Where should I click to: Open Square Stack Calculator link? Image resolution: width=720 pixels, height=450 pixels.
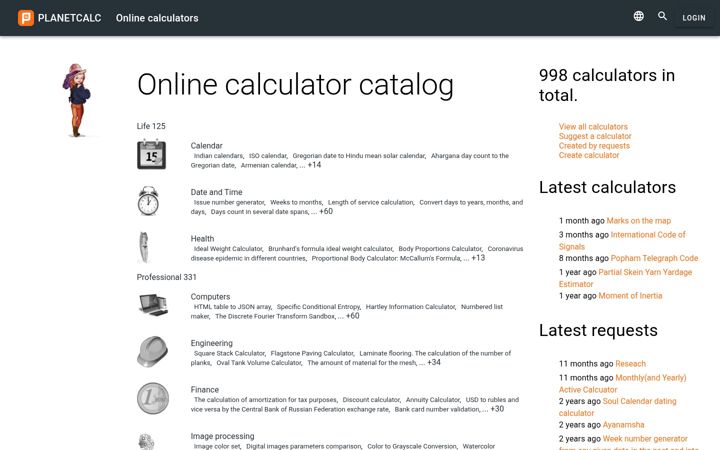click(229, 353)
